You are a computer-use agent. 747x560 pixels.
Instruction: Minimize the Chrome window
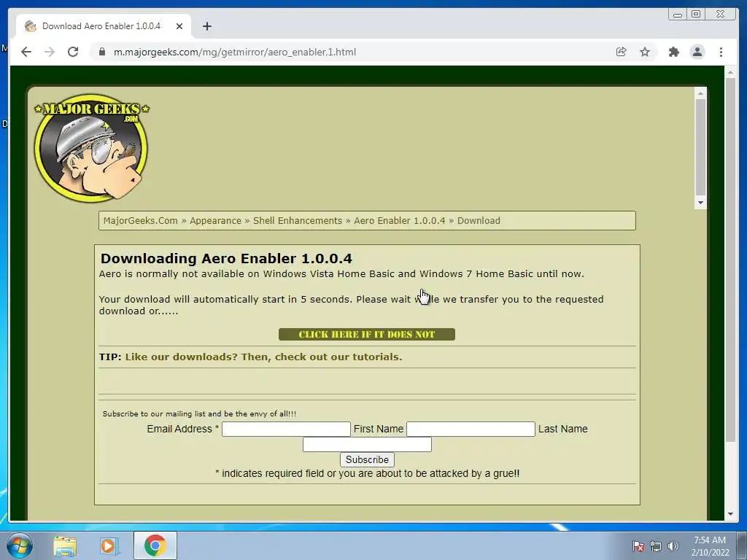click(x=678, y=15)
